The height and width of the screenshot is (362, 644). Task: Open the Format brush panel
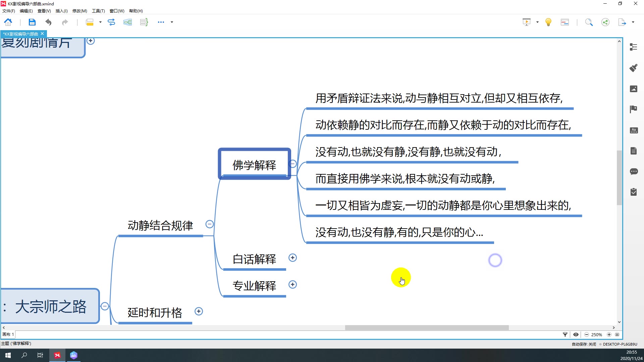pos(633,68)
